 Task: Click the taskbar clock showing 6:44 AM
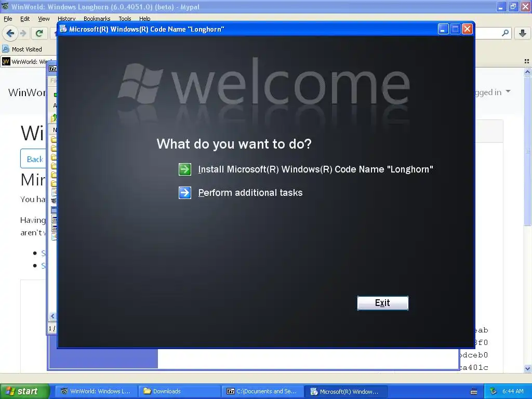coord(513,391)
